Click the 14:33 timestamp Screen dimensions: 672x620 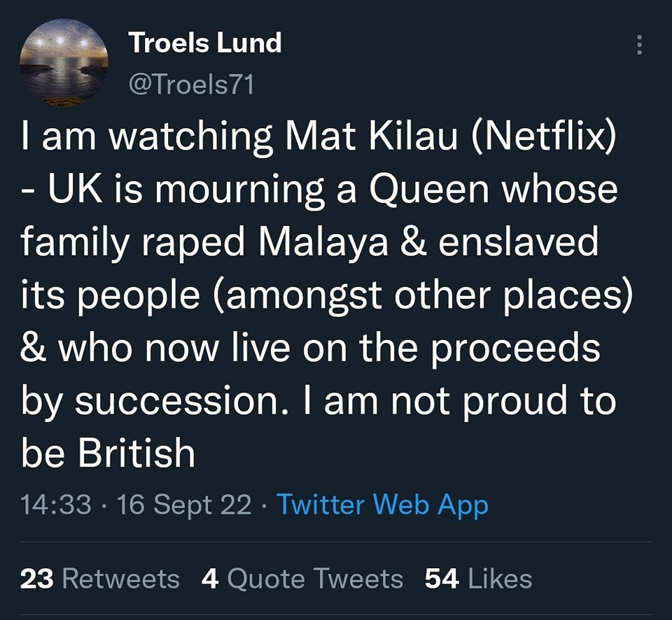[x=56, y=504]
